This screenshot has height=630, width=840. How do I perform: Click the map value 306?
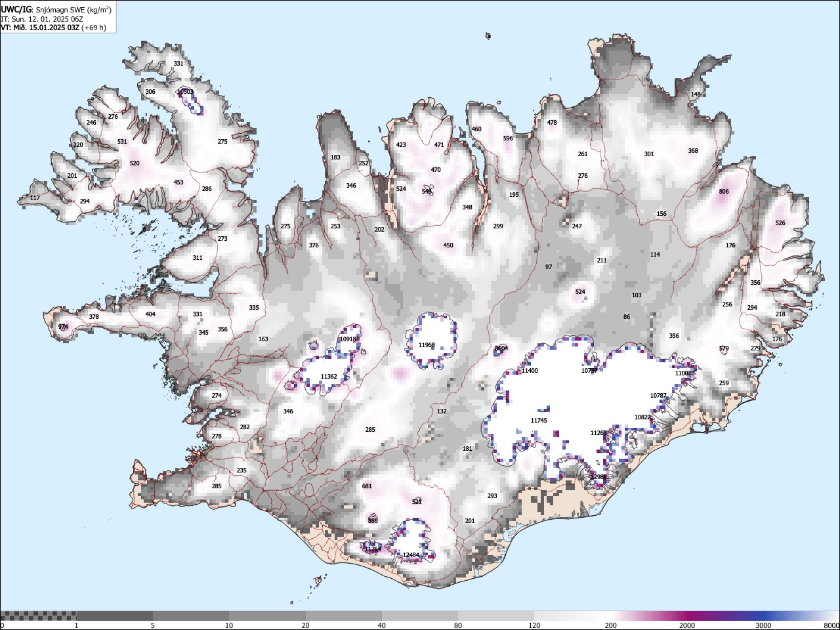tap(150, 92)
